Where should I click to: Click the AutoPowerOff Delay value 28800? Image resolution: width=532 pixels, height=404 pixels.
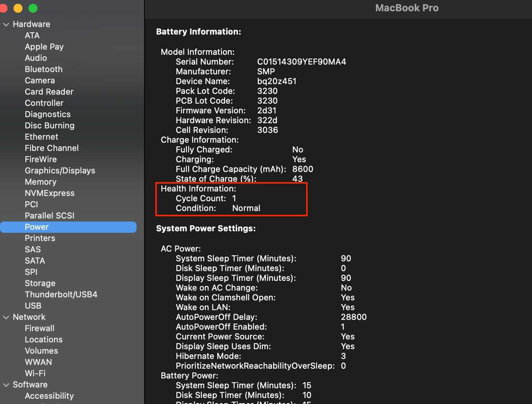pyautogui.click(x=354, y=317)
